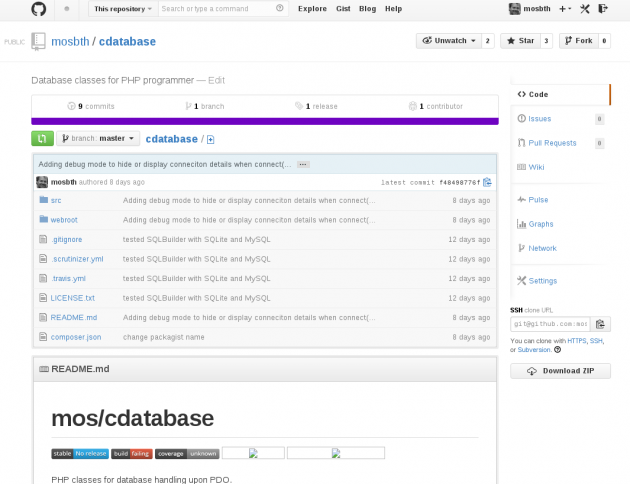Open the .travis.yml file
The image size is (630, 484).
click(x=68, y=278)
